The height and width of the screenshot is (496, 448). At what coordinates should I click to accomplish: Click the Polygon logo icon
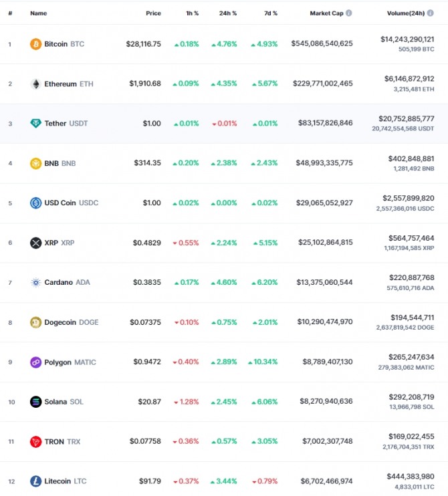pos(35,362)
